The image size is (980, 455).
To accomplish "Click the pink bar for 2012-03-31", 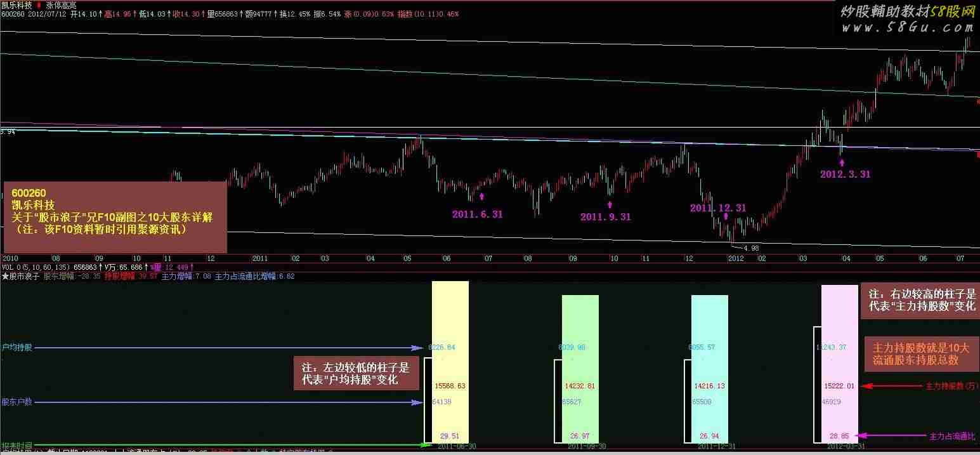I will click(x=840, y=364).
